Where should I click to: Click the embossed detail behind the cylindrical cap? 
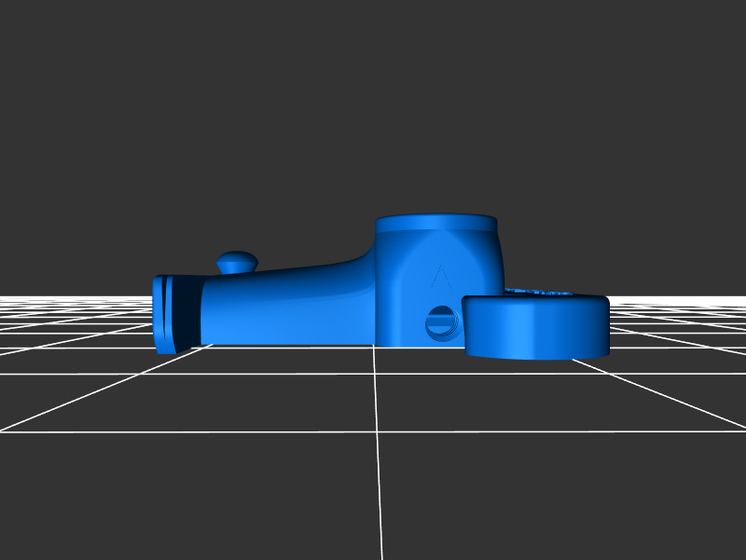pyautogui.click(x=541, y=293)
